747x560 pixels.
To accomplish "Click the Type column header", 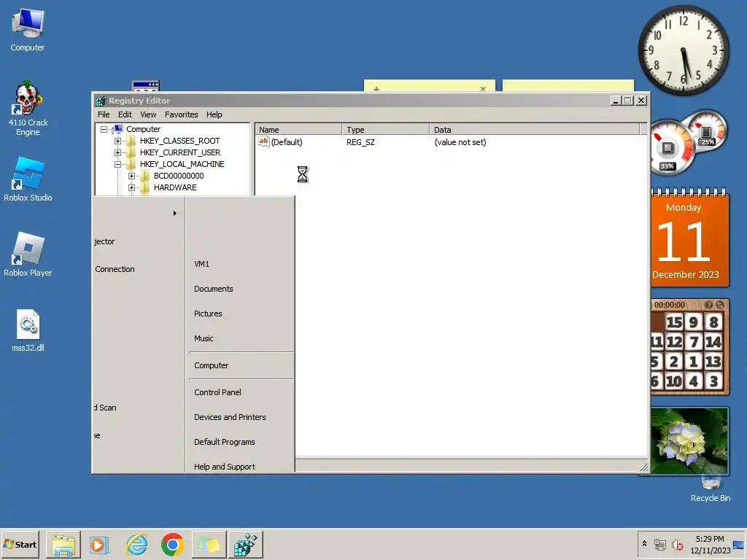I will coord(386,130).
